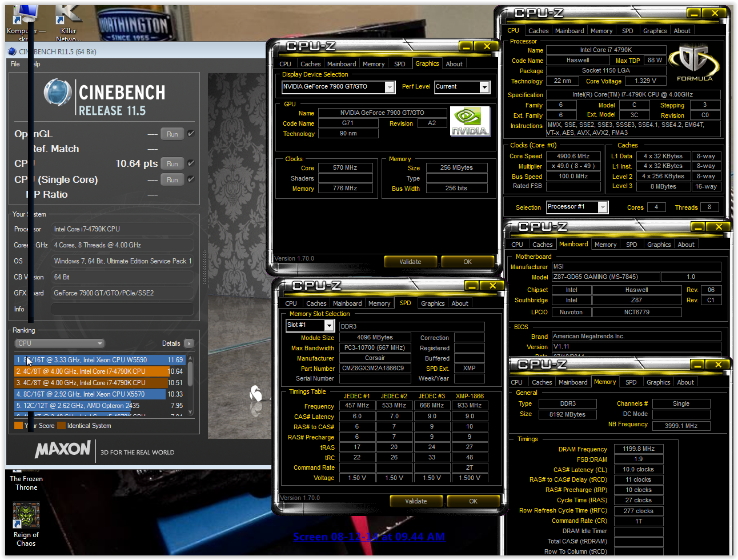Toggle the CPU (Single Core) checkbox
The height and width of the screenshot is (560, 738).
[x=191, y=179]
